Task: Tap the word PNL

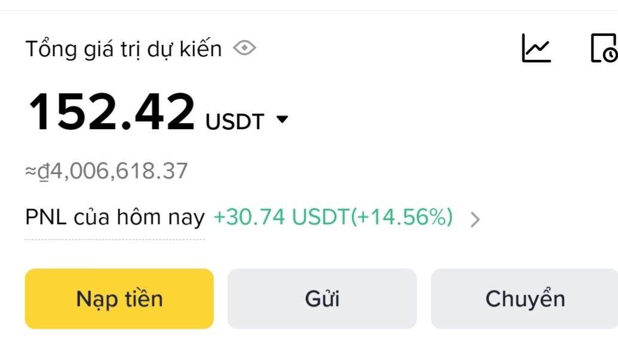Action: click(x=46, y=217)
